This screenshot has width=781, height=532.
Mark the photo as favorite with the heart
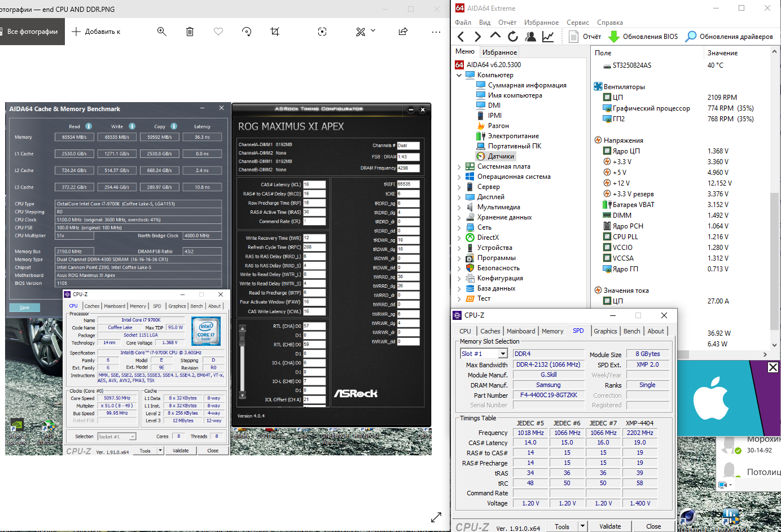[x=218, y=32]
